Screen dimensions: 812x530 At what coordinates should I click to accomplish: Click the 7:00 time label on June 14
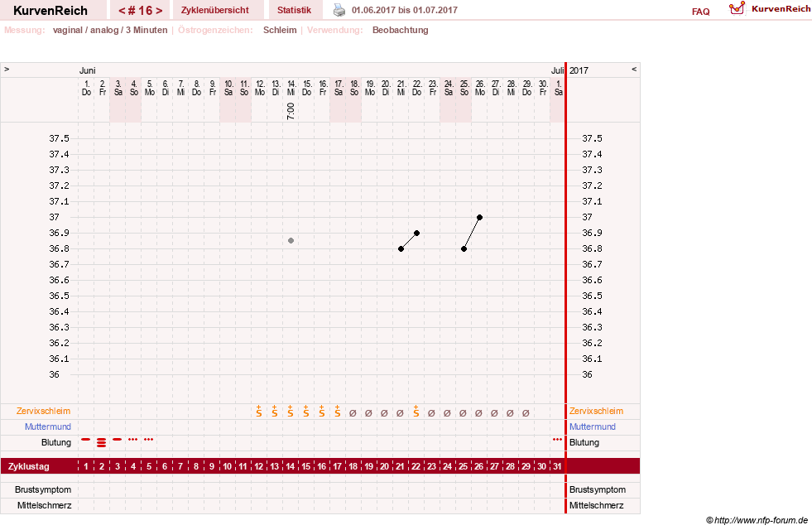point(291,111)
